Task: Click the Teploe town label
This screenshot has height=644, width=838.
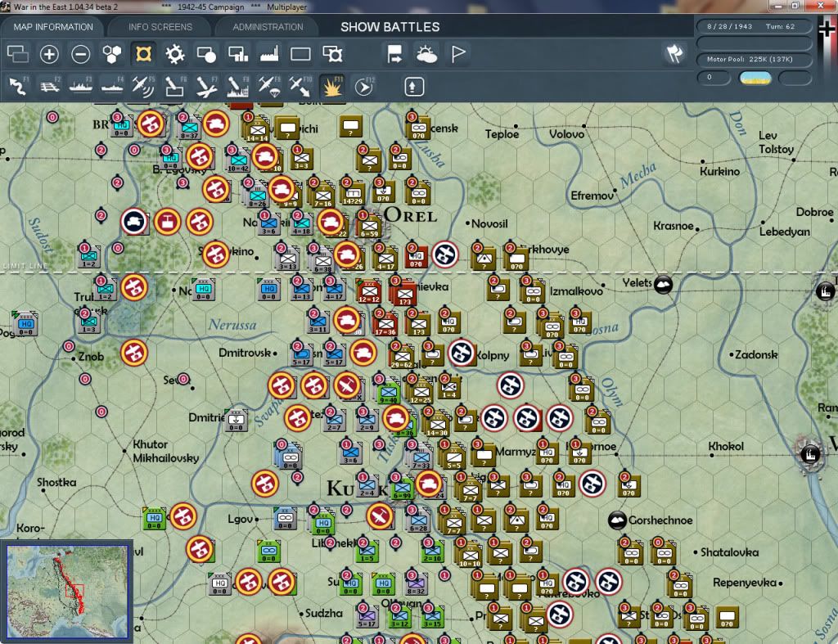Action: tap(502, 134)
